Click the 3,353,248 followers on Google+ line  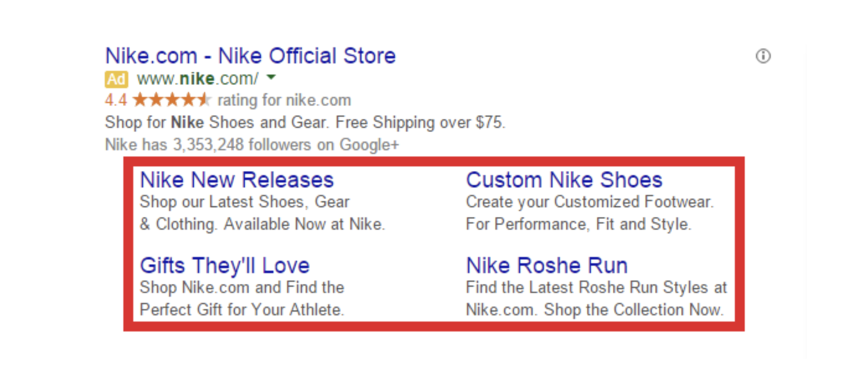pos(252,145)
